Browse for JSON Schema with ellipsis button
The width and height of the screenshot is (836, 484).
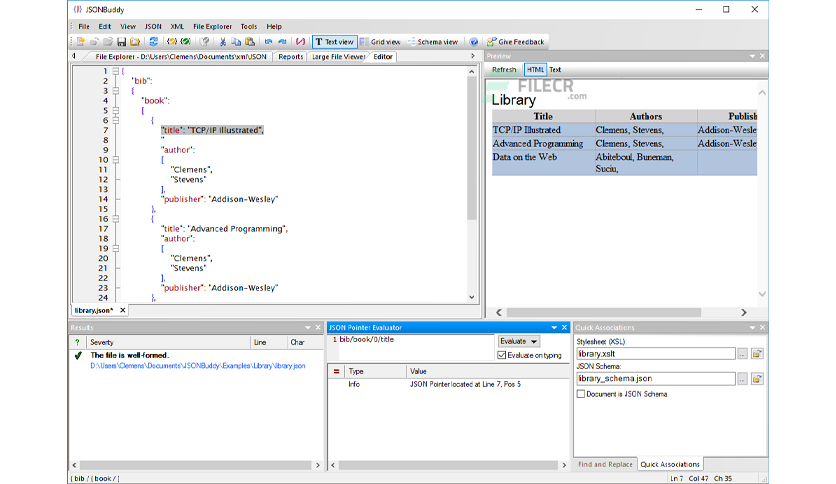(742, 378)
